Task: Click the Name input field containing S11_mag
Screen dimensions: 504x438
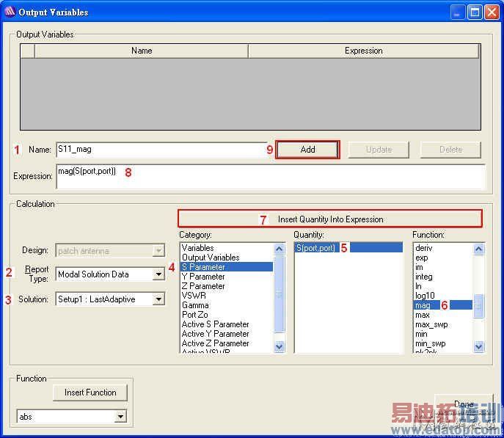Action: [x=161, y=150]
